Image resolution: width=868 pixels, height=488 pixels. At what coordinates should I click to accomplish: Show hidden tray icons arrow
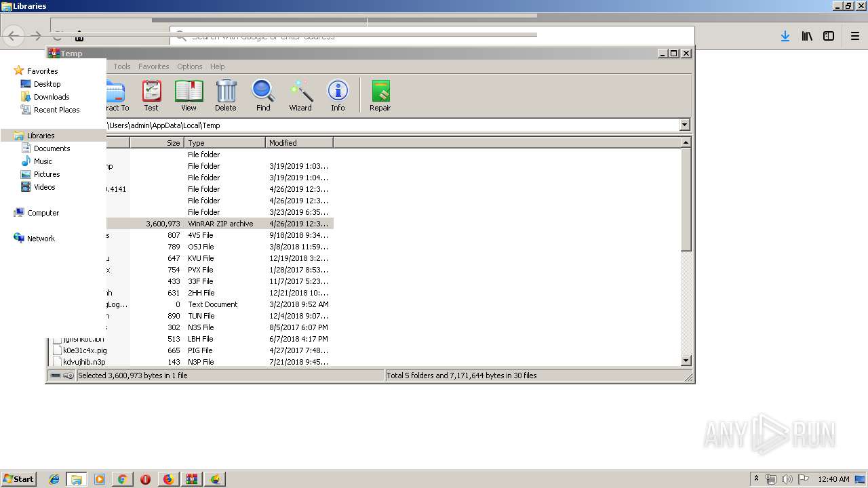click(x=756, y=479)
